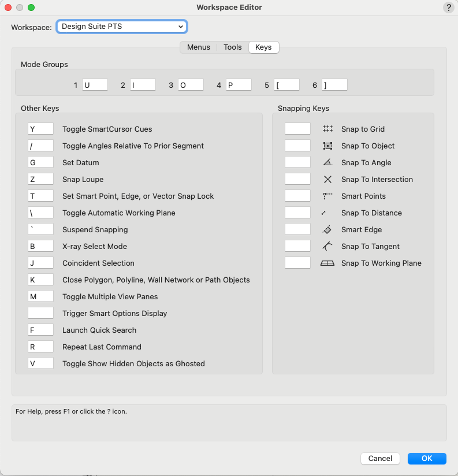Switch to the Menus tab
Screen dimensions: 458x476
(198, 47)
